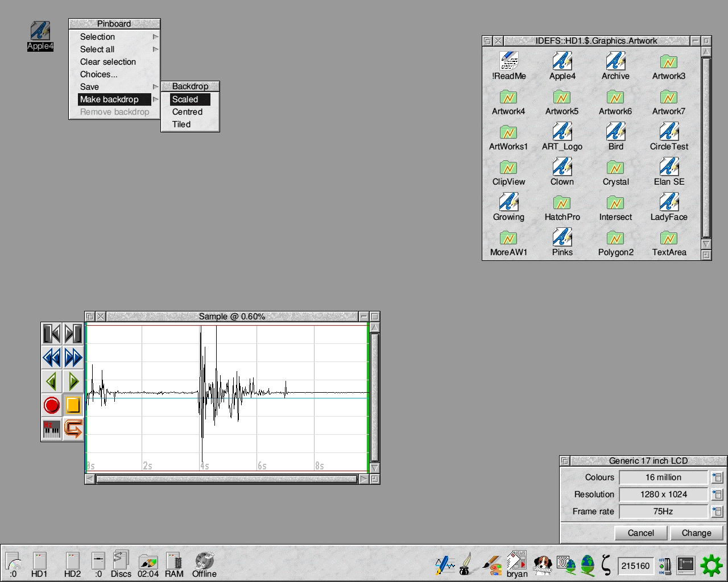
Task: Open the Colours dropdown menu
Action: 717,477
